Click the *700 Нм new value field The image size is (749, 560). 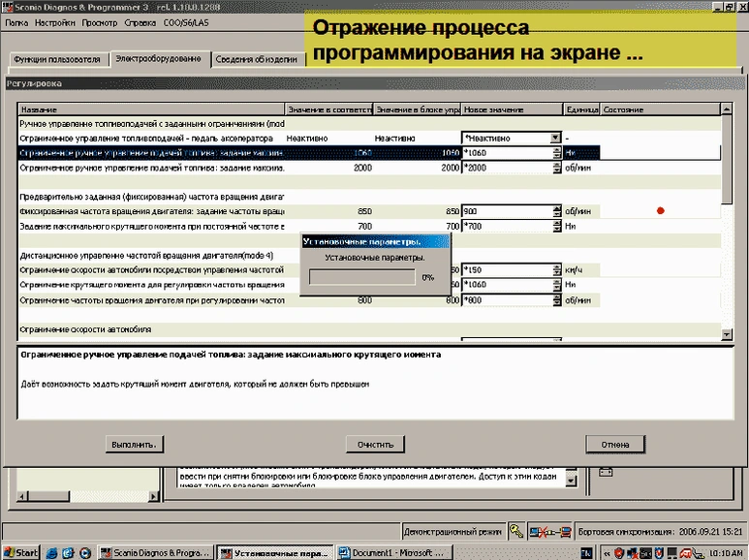click(506, 226)
